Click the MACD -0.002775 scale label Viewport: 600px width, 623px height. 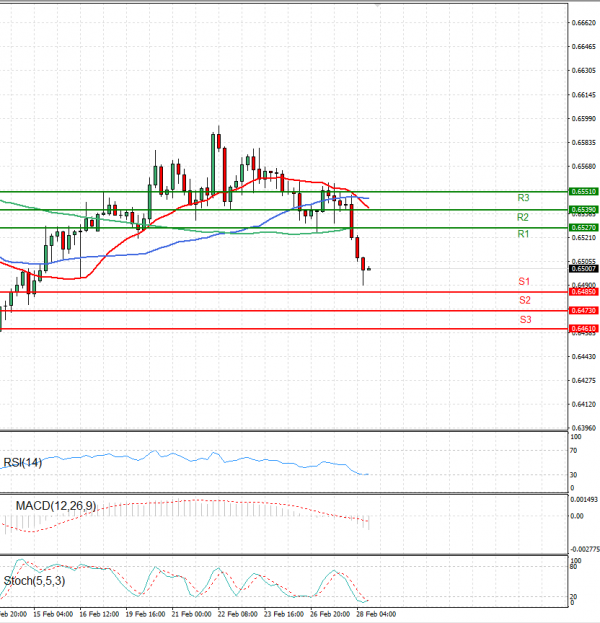(585, 549)
